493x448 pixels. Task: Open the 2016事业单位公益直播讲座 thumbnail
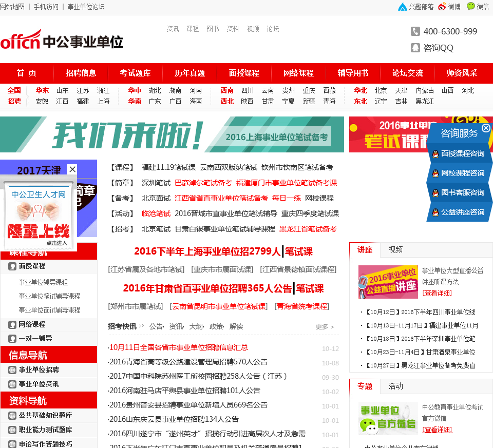point(388,282)
